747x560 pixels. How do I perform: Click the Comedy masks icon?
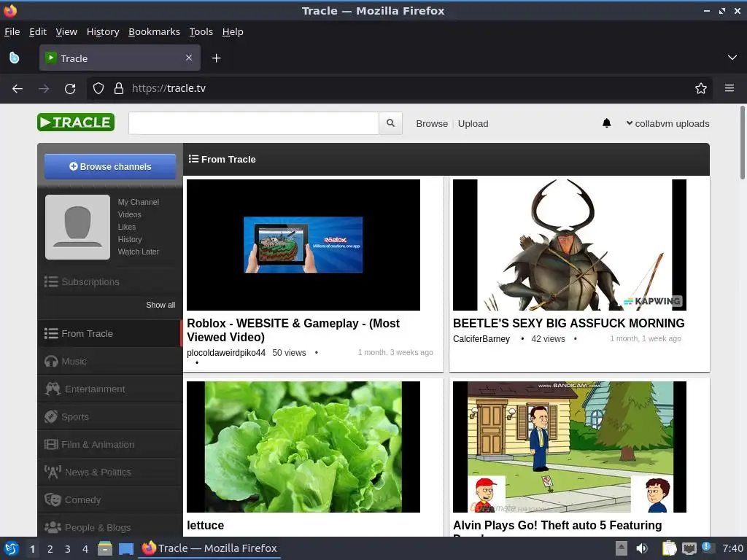(53, 499)
